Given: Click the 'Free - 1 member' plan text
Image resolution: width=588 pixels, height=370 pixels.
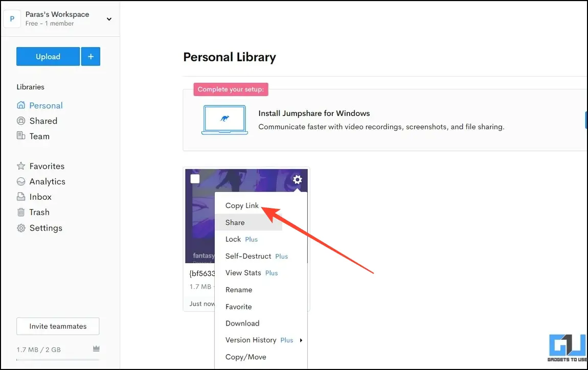Looking at the screenshot, I should pos(50,23).
